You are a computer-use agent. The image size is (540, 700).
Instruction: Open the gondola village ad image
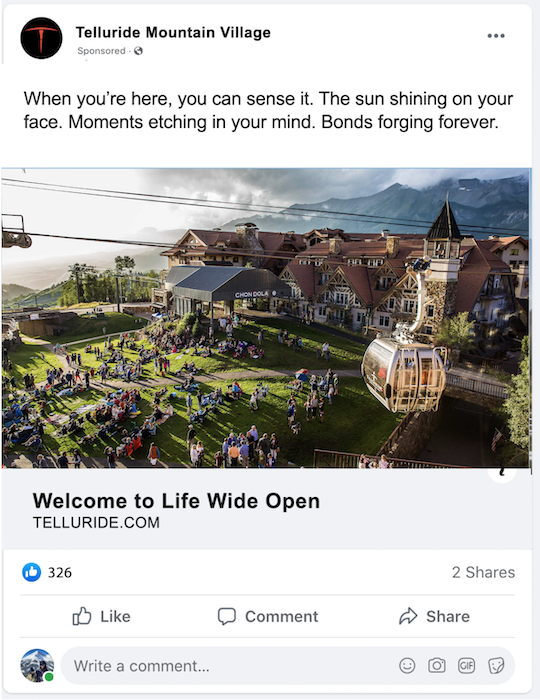click(x=266, y=318)
